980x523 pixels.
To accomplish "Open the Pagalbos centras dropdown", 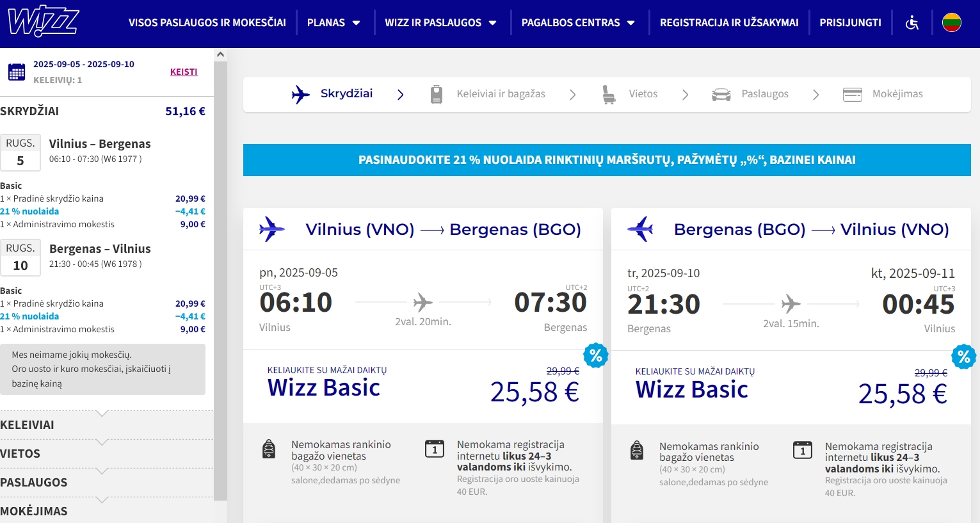I will pyautogui.click(x=578, y=22).
